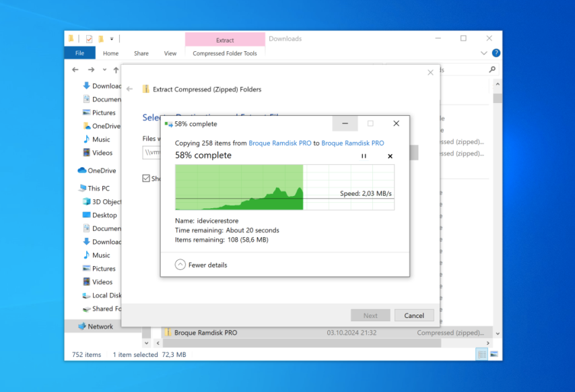Minimize the copy progress dialog
The height and width of the screenshot is (392, 575).
point(345,123)
